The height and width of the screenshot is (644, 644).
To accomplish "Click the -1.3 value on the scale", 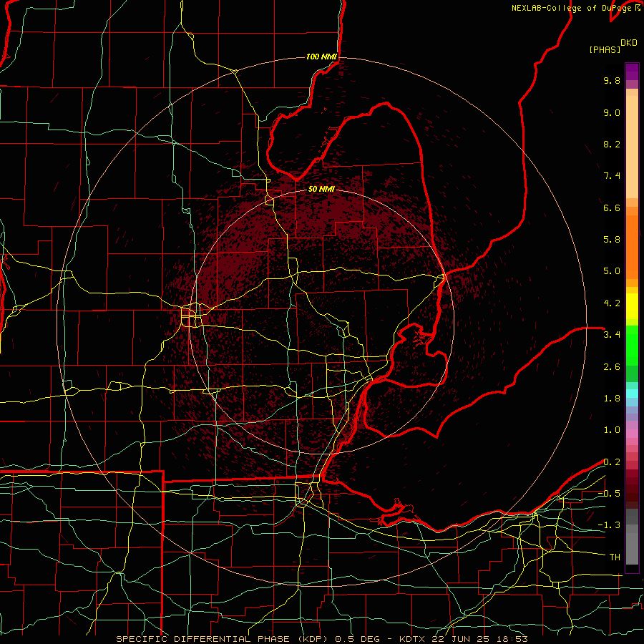I will [609, 525].
